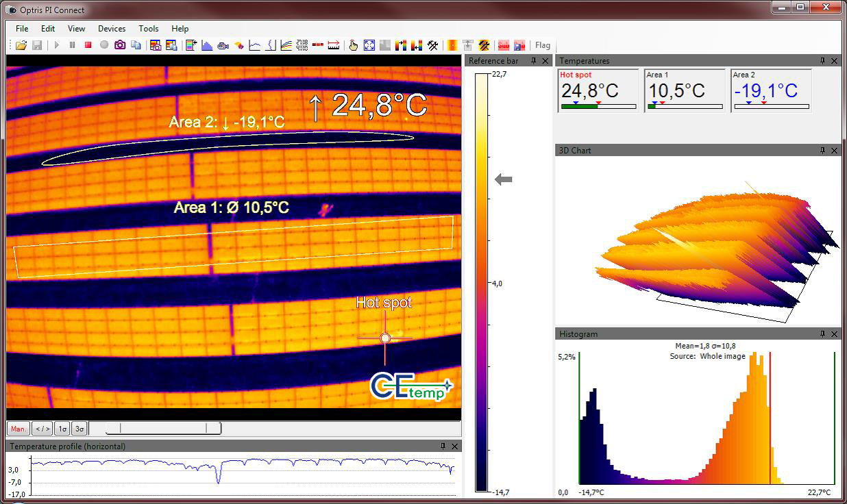Click the Open file folder icon
847x504 pixels.
point(21,45)
